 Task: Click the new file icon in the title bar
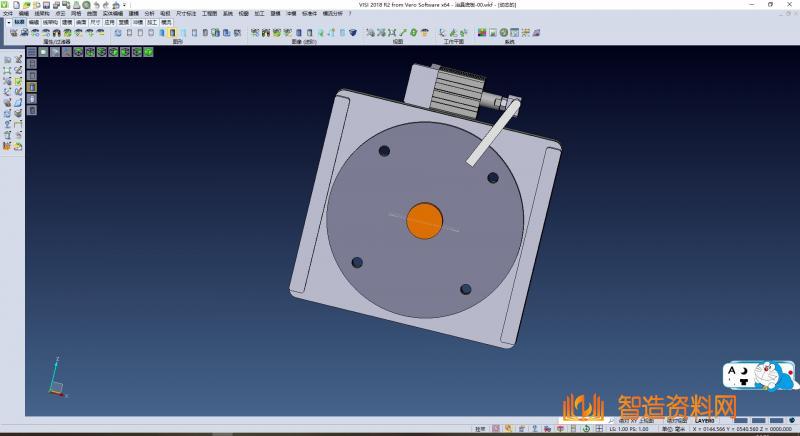click(x=16, y=4)
